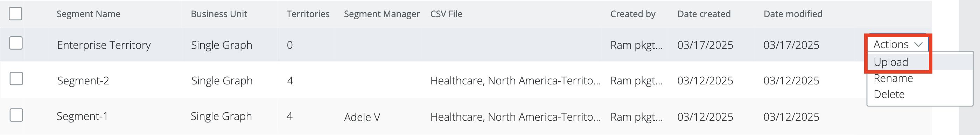Toggle the select-all header checkbox
Image resolution: width=980 pixels, height=135 pixels.
tap(16, 14)
